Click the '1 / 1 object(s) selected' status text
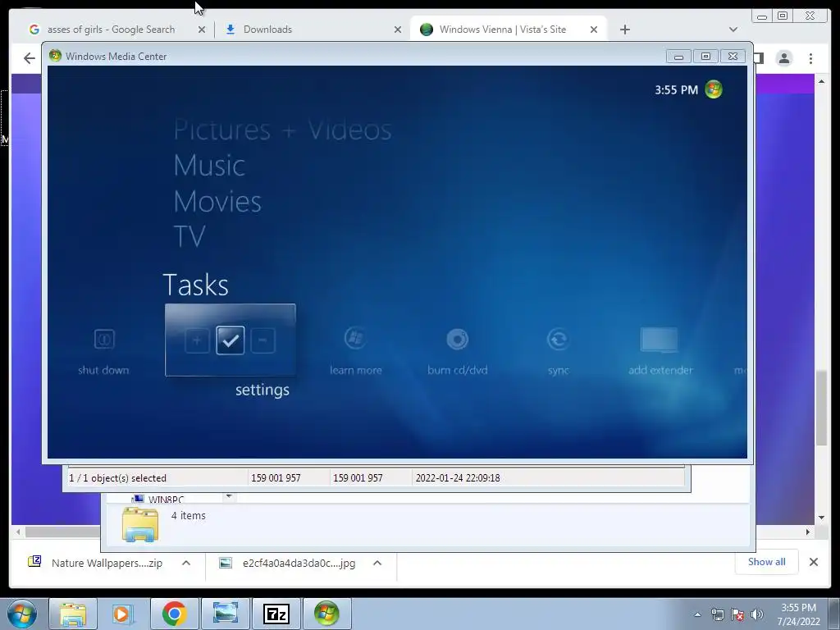 (x=117, y=478)
